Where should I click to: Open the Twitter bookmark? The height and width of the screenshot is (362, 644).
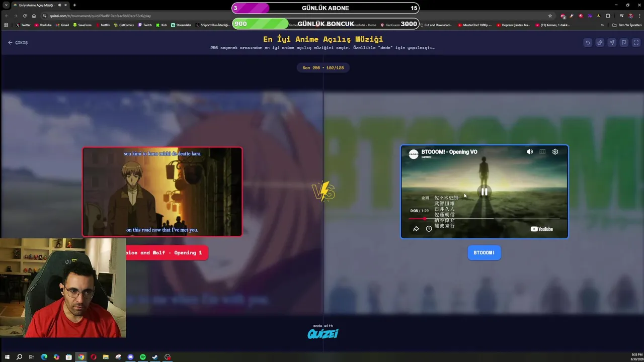[x=23, y=25]
